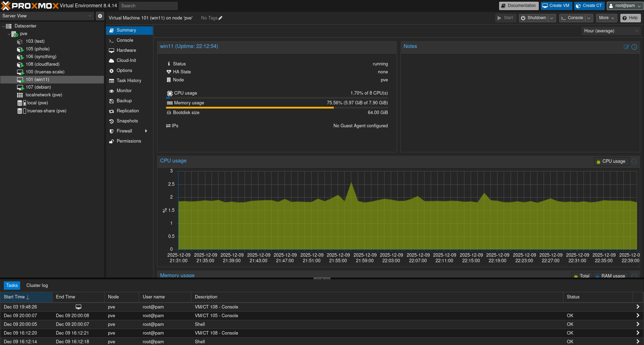Click the edit tags pencil icon
This screenshot has height=345, width=644.
(x=220, y=18)
